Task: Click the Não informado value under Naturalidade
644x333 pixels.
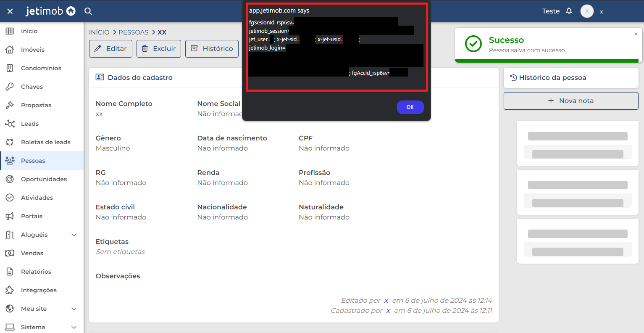Action: pos(324,217)
